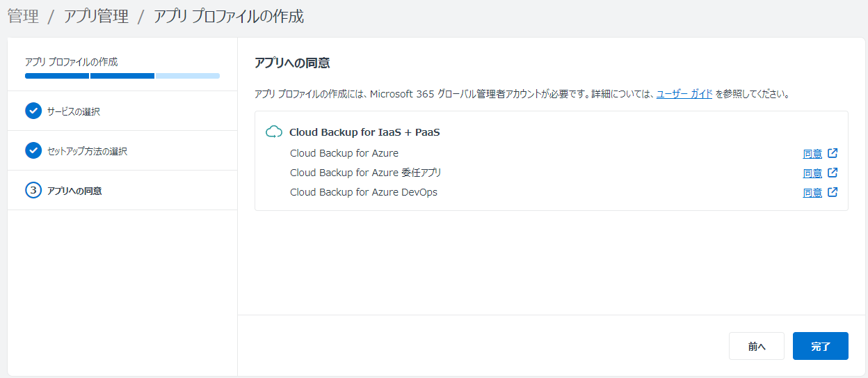Click the Cloud Backup for Azure DevOps text
Image resolution: width=868 pixels, height=378 pixels.
coord(364,192)
